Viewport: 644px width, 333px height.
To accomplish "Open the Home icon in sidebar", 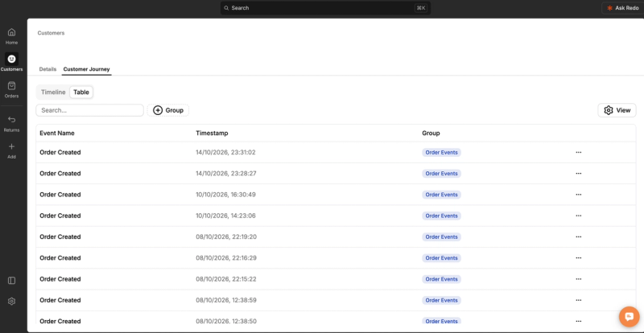I will click(x=11, y=32).
